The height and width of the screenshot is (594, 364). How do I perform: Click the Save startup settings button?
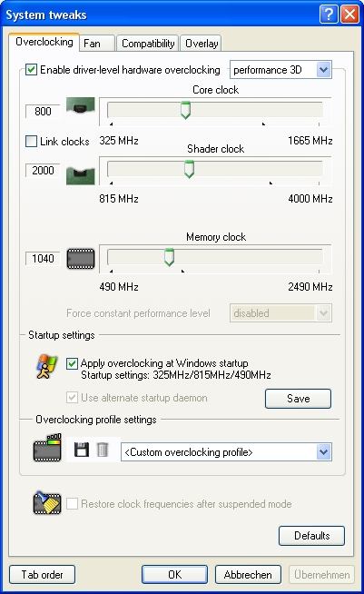click(x=298, y=399)
